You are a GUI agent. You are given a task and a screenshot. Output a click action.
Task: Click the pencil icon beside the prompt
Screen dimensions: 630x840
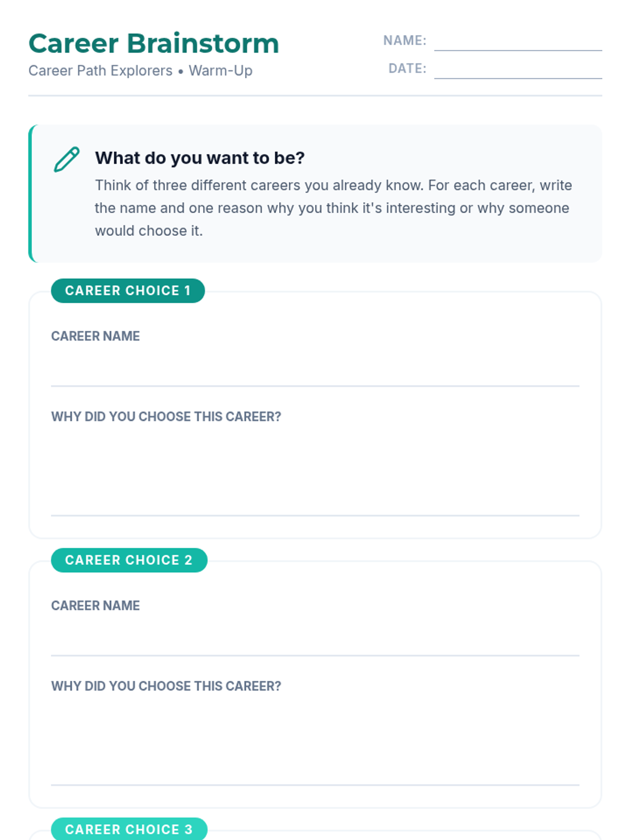point(67,159)
